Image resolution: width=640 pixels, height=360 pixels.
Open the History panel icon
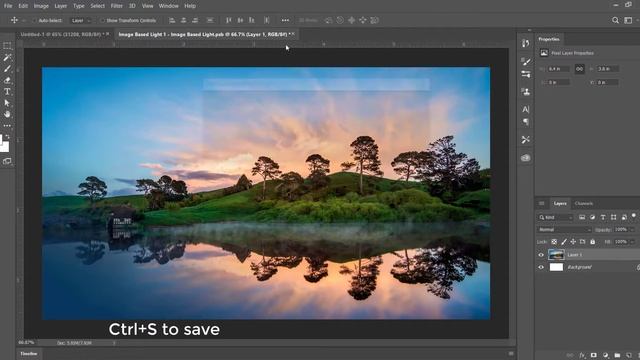click(526, 43)
